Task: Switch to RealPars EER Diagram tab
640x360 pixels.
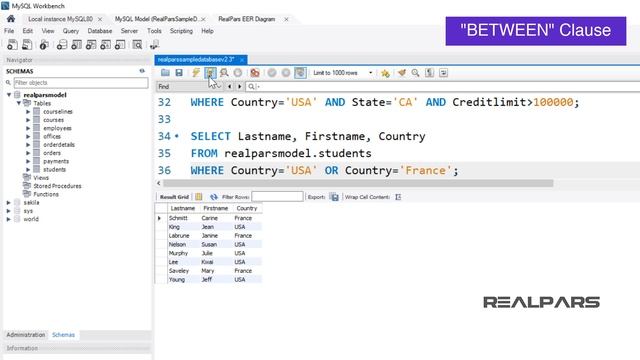Action: [x=247, y=19]
